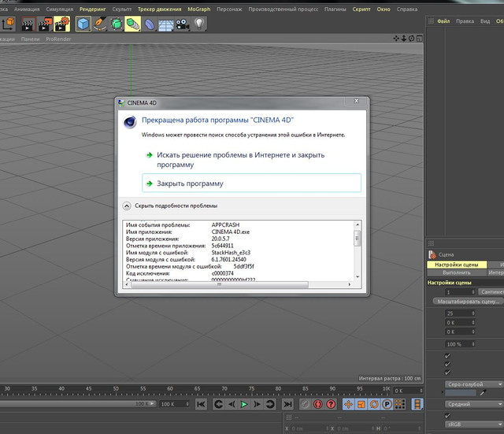Select the purple bend deformer icon

(150, 24)
